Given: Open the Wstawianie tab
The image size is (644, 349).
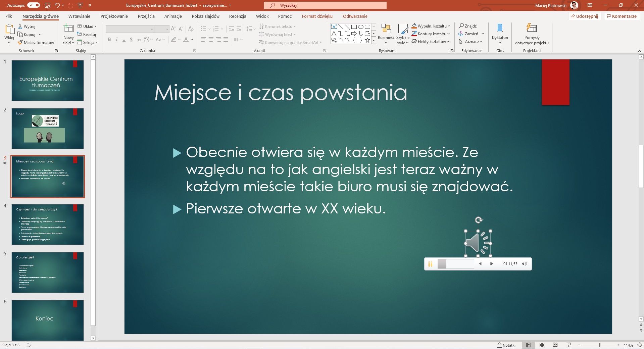Looking at the screenshot, I should pos(79,16).
